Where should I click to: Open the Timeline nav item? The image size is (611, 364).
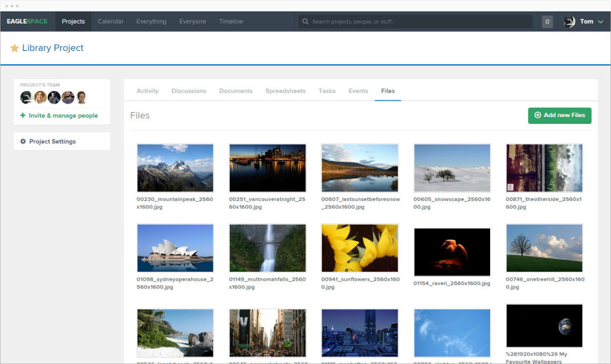(231, 22)
